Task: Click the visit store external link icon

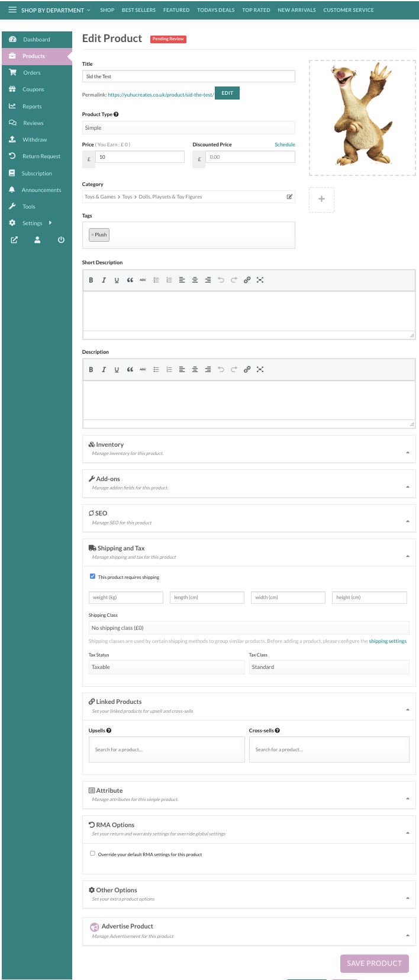Action: click(14, 240)
